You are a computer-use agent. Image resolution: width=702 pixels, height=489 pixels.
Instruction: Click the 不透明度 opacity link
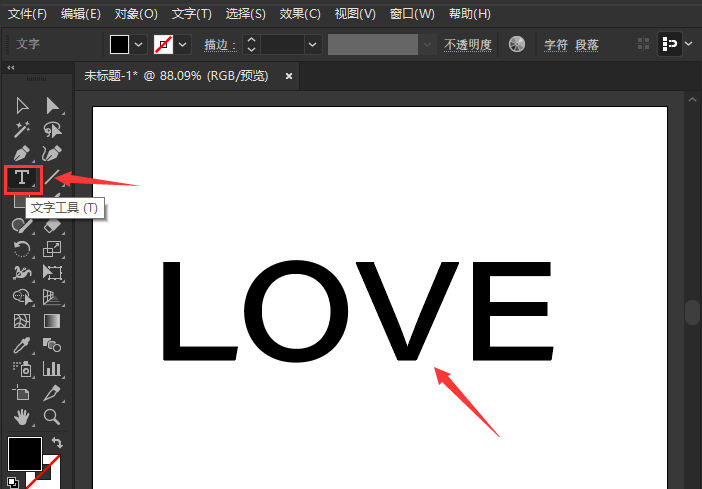pyautogui.click(x=468, y=45)
